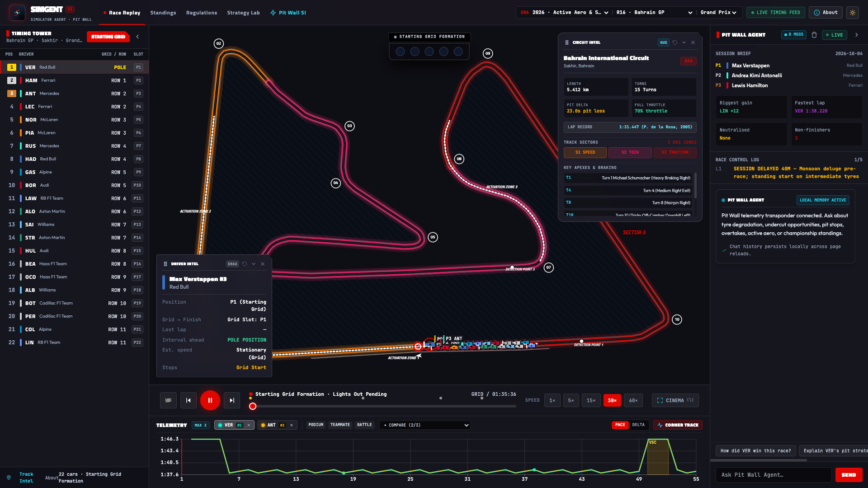
Task: Switch telemetry to DELTA view
Action: (638, 425)
